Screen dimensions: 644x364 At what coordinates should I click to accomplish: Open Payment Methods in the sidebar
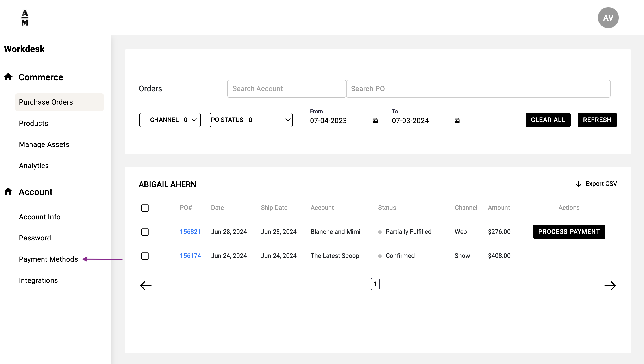point(48,259)
